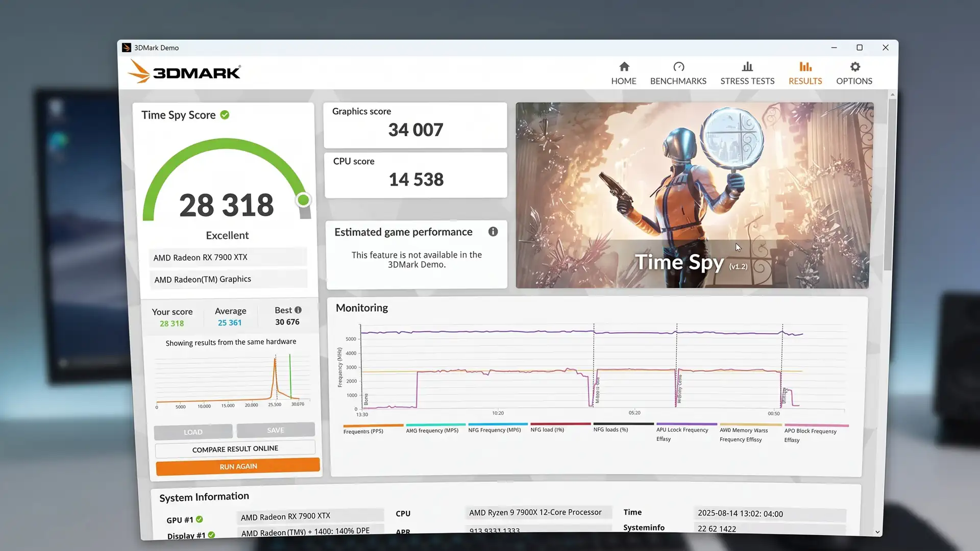Minimize the 3DMark Demo window
The width and height of the screenshot is (980, 551).
[834, 47]
